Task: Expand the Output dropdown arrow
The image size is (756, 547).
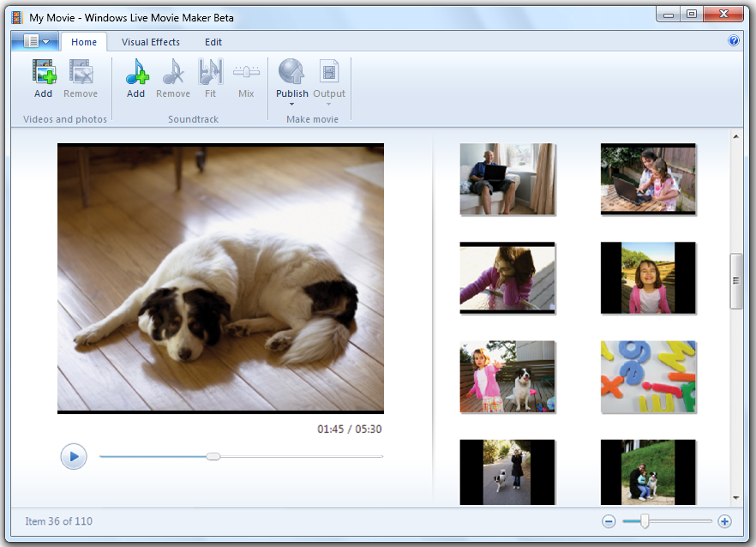Action: click(x=328, y=105)
